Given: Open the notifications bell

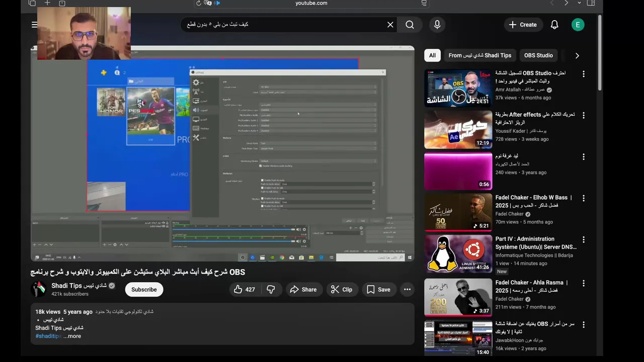Looking at the screenshot, I should (554, 25).
